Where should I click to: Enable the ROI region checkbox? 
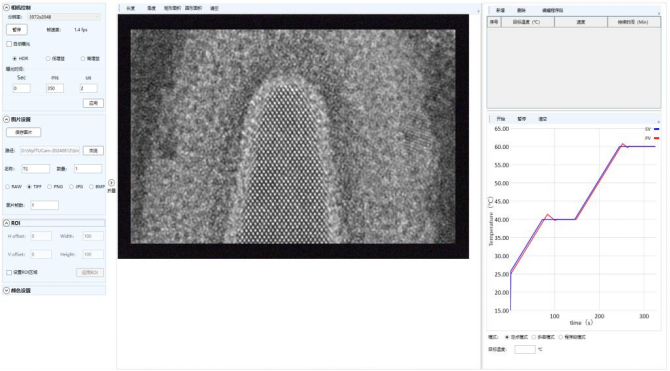[x=9, y=272]
